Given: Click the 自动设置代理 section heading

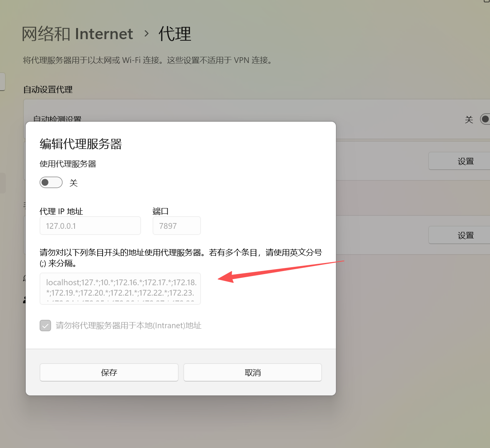Looking at the screenshot, I should tap(48, 89).
